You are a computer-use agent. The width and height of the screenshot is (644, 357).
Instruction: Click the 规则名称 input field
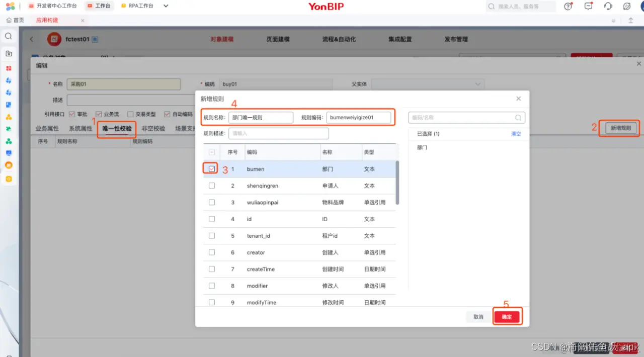261,117
